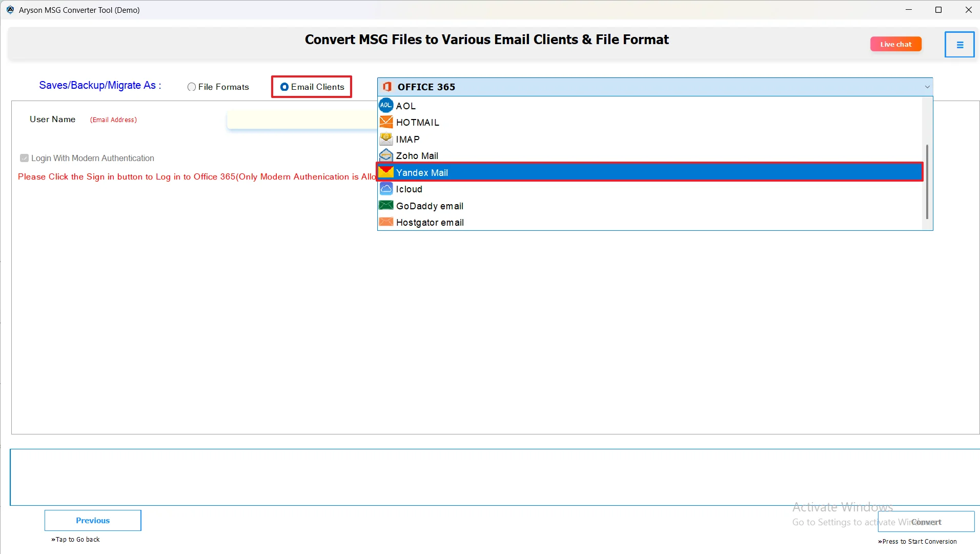
Task: Open the hamburger menu icon
Action: 959,45
